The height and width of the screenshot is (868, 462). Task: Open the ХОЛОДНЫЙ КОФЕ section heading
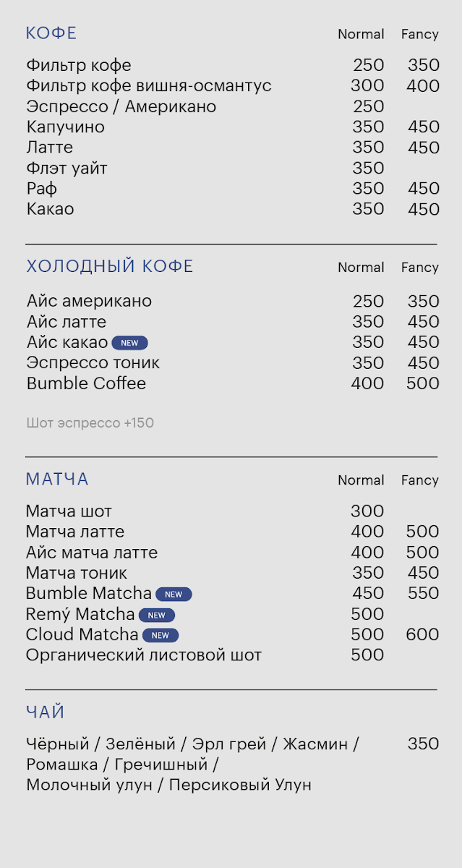(x=110, y=266)
